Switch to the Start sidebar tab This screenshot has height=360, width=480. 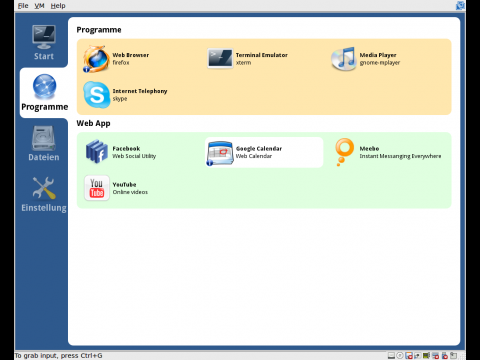pos(44,42)
